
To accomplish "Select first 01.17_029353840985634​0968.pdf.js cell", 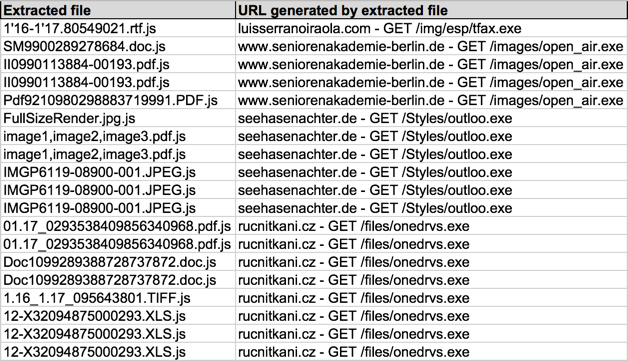I will coord(118,226).
